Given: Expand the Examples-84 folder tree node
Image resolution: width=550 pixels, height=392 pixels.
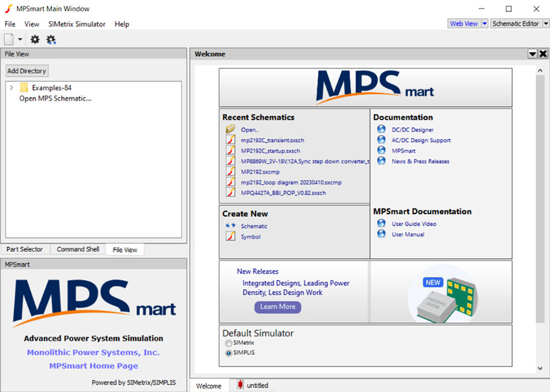Looking at the screenshot, I should (12, 87).
